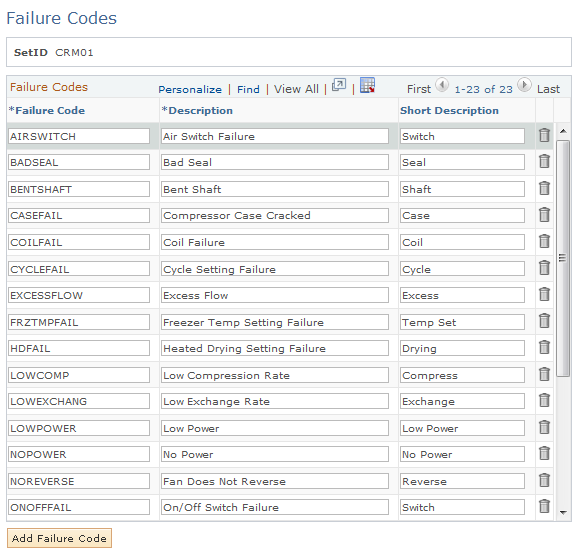This screenshot has height=551, width=582.
Task: Edit the Coil short description field
Action: pos(462,242)
